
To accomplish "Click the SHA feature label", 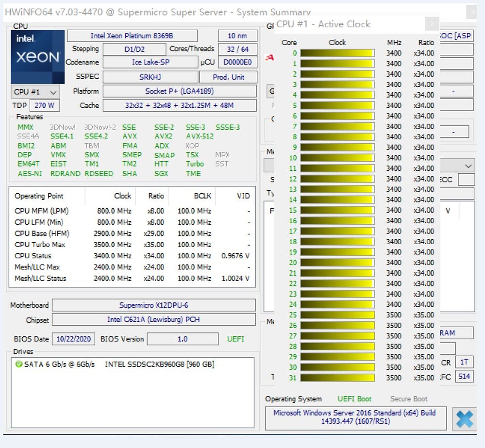I will pos(129,173).
